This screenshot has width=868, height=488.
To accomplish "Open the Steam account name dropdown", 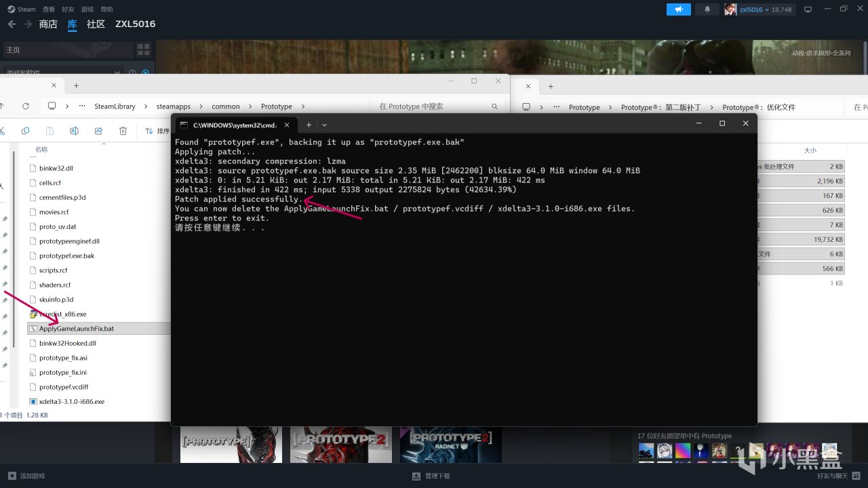I will pos(754,9).
